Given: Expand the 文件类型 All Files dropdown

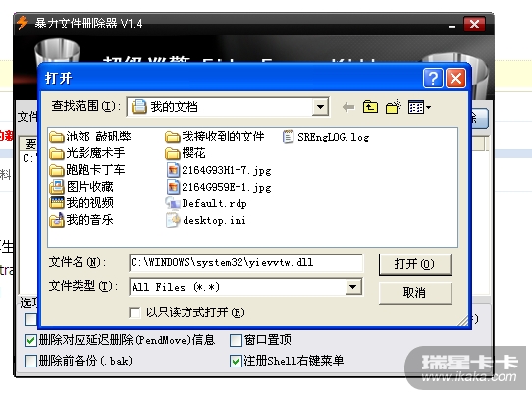Looking at the screenshot, I should click(x=352, y=287).
